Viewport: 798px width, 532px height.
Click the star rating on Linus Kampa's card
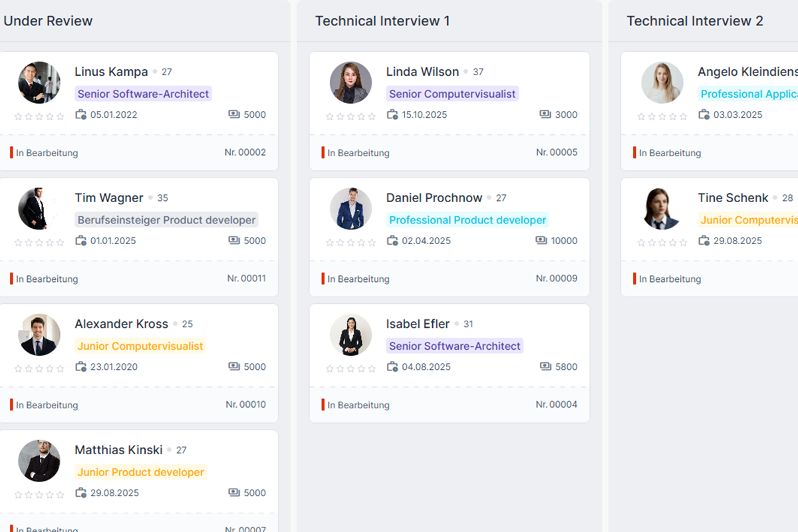click(x=39, y=116)
